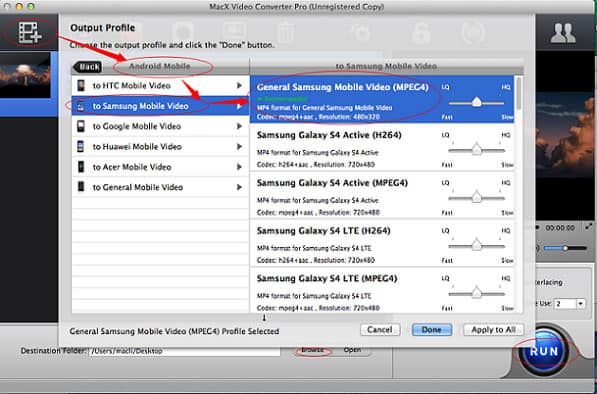
Task: Expand the to General Mobile Video arrow
Action: (x=239, y=187)
